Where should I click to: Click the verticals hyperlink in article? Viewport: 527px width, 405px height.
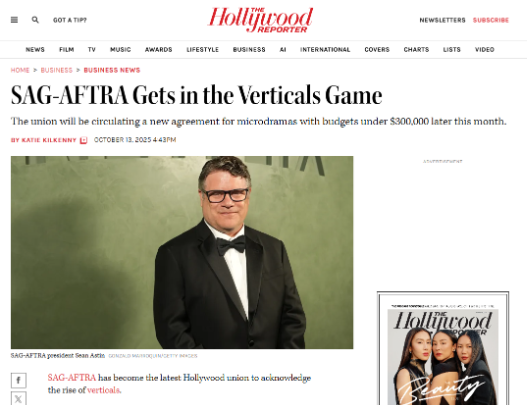point(104,390)
